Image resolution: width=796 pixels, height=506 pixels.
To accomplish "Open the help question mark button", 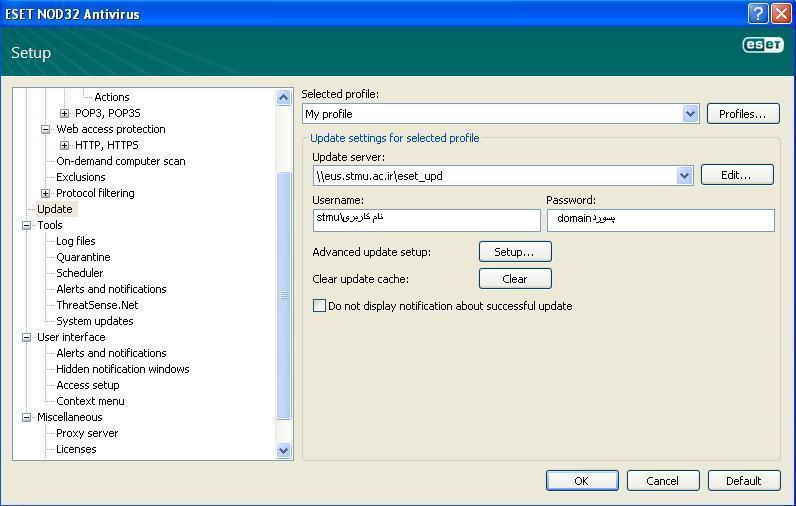I will point(757,14).
